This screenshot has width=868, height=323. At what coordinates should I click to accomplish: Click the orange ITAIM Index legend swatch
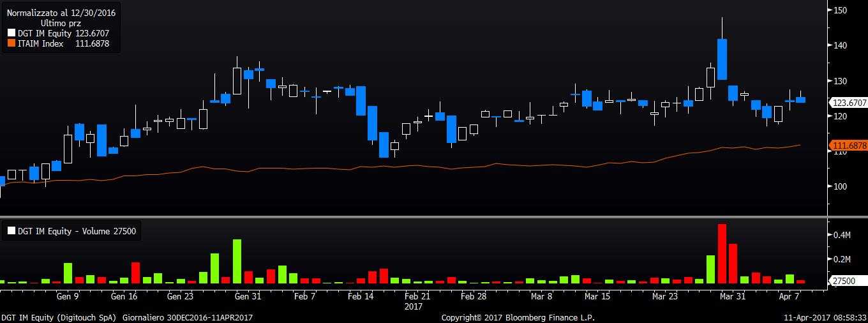(x=11, y=44)
